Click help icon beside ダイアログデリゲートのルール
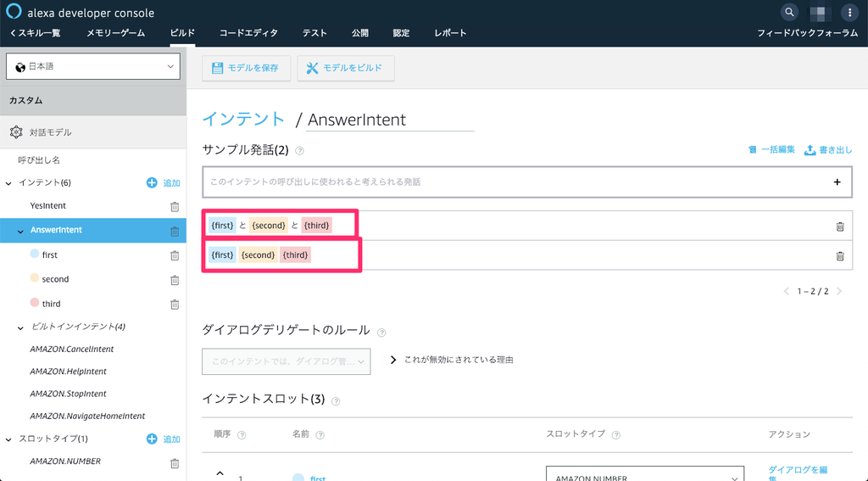Screen dimensions: 868x481 pyautogui.click(x=381, y=333)
